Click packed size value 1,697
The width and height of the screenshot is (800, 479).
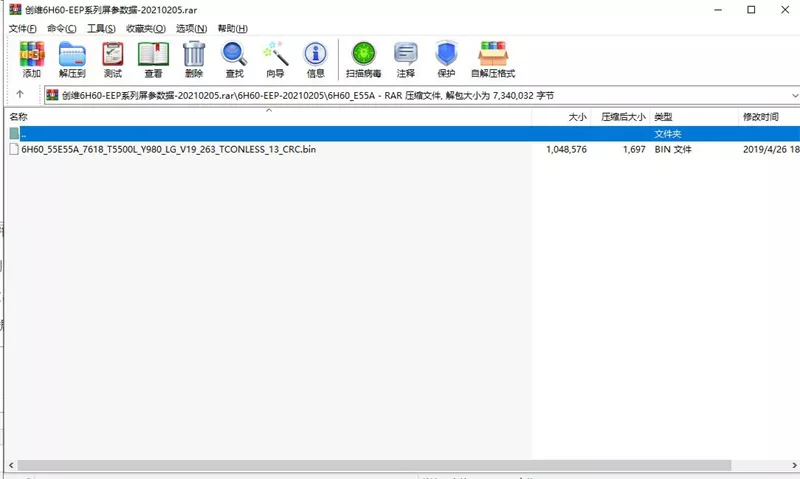[x=634, y=149]
